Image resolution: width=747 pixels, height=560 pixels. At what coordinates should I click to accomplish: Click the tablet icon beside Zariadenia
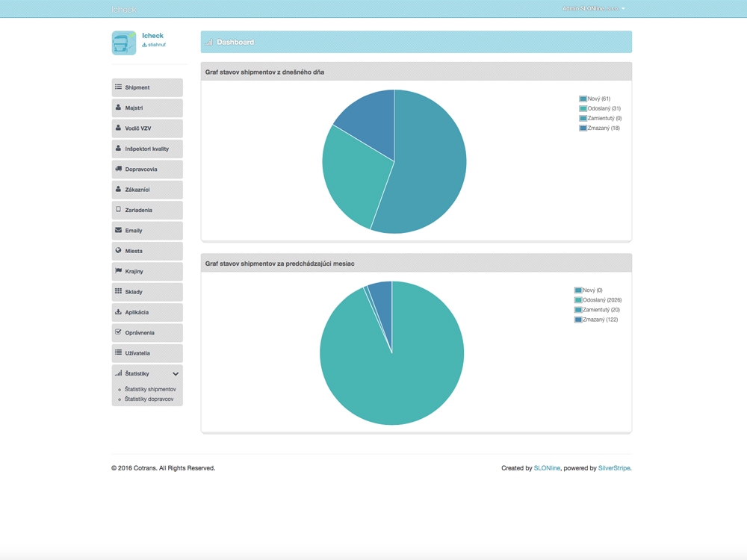(118, 210)
